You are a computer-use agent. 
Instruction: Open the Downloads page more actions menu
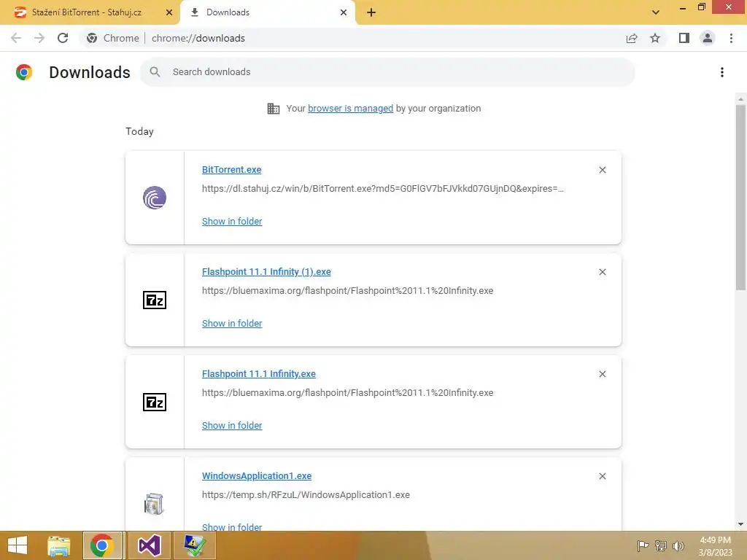tap(722, 72)
